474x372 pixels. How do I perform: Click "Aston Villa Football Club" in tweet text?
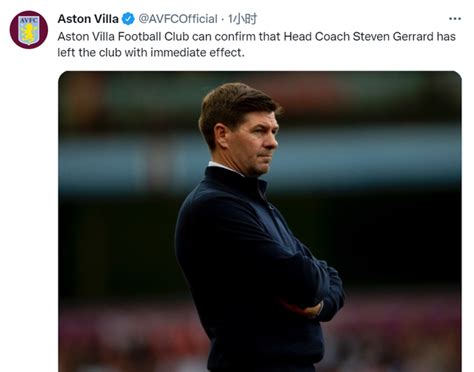[123, 36]
